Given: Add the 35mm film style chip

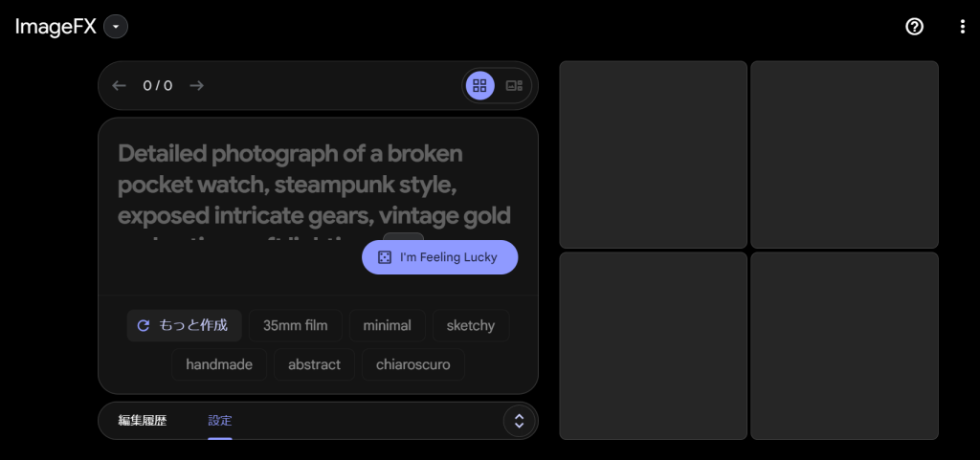Looking at the screenshot, I should (296, 325).
